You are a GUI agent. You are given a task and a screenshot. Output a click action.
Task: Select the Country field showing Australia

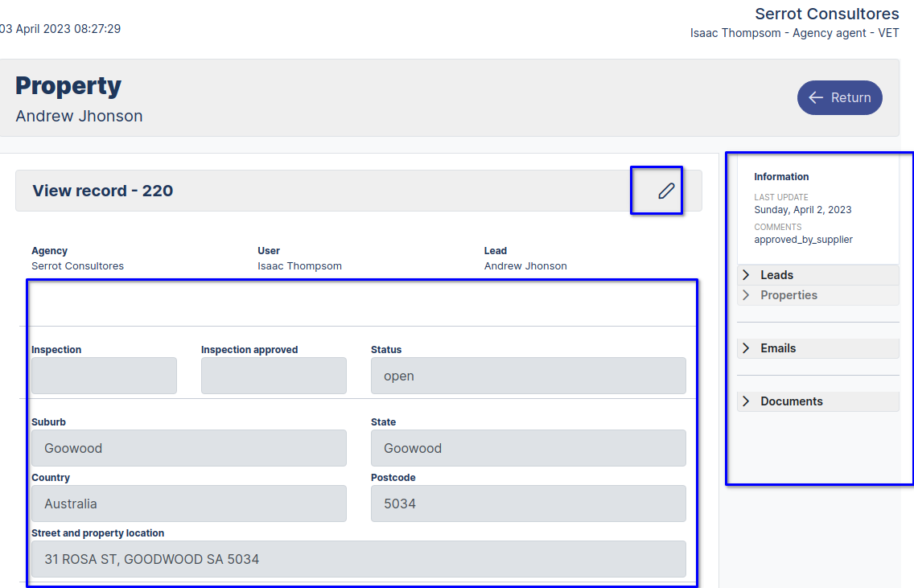tap(188, 504)
